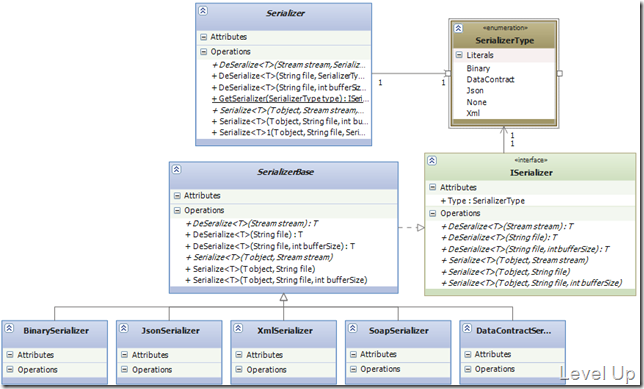Toggle Attributes section in BinarySerializer
The image size is (644, 389).
10,354
